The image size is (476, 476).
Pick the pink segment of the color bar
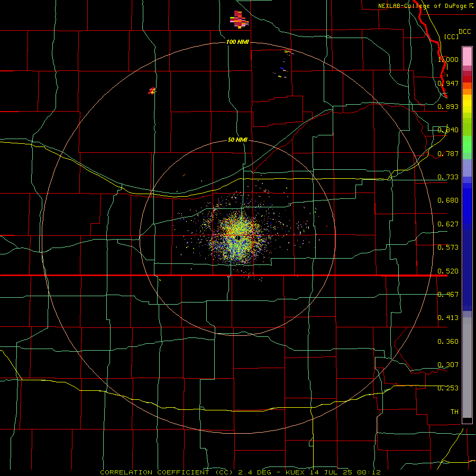pyautogui.click(x=467, y=57)
